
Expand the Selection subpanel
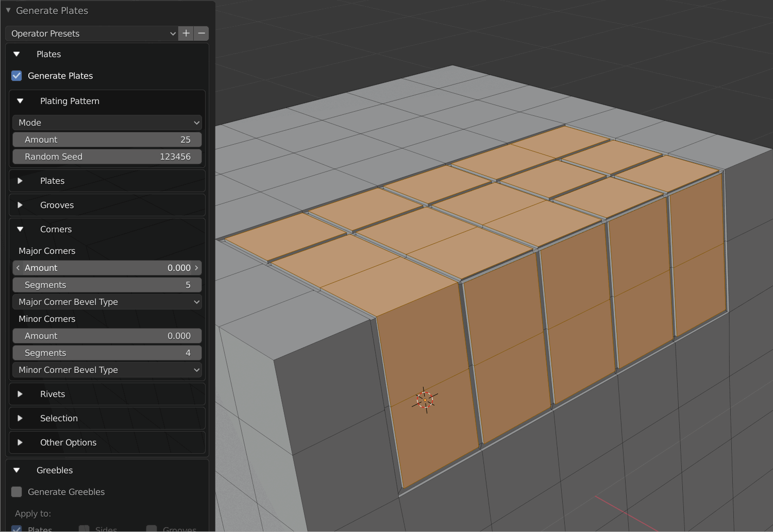click(20, 418)
